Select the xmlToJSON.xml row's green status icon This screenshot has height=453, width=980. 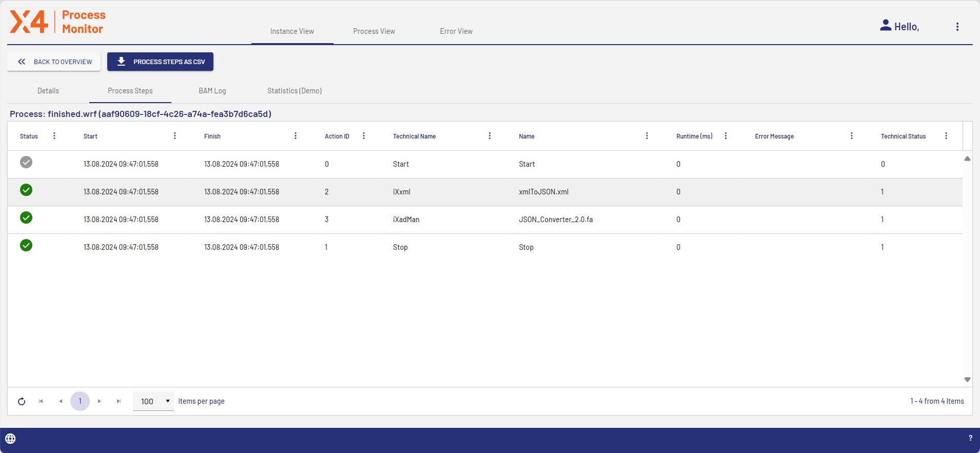[x=26, y=190]
